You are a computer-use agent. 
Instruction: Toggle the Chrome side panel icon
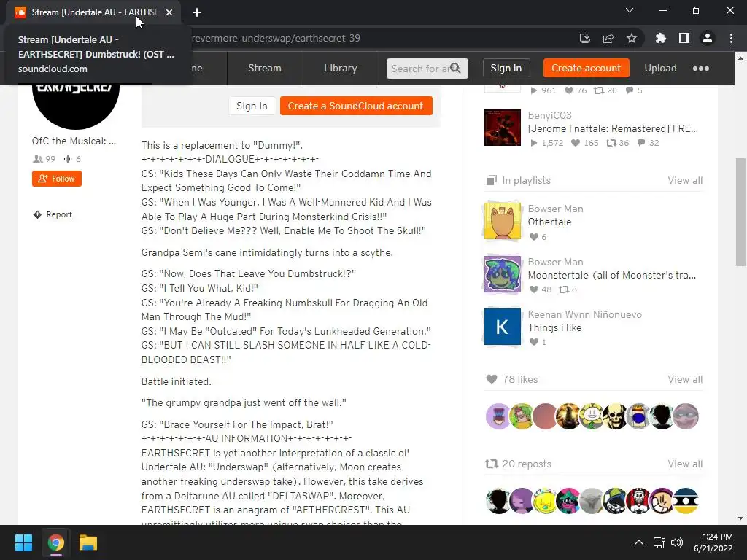coord(684,38)
